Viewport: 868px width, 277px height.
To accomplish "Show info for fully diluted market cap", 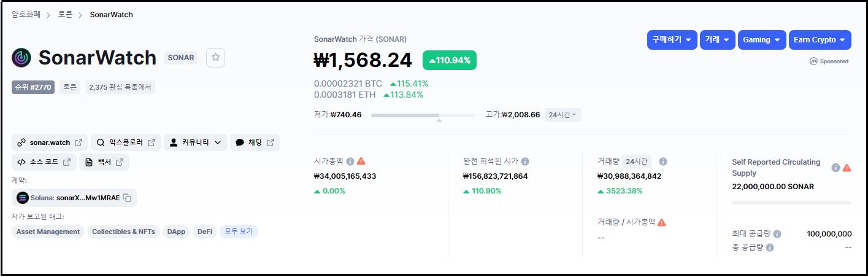I will tap(525, 161).
